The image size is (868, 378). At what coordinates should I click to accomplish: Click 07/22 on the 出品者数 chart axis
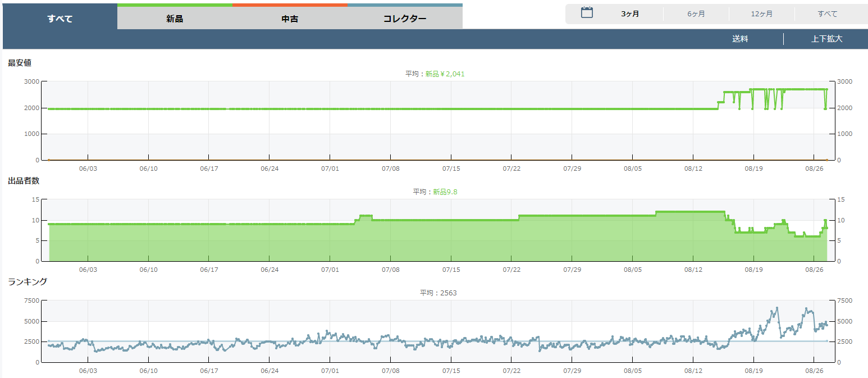coord(511,270)
